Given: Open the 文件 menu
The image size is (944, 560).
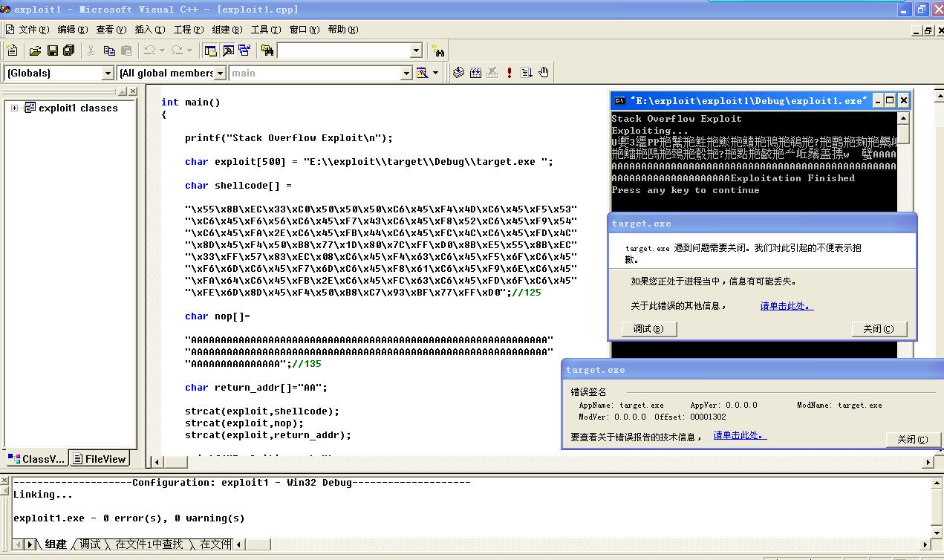Looking at the screenshot, I should pos(34,30).
